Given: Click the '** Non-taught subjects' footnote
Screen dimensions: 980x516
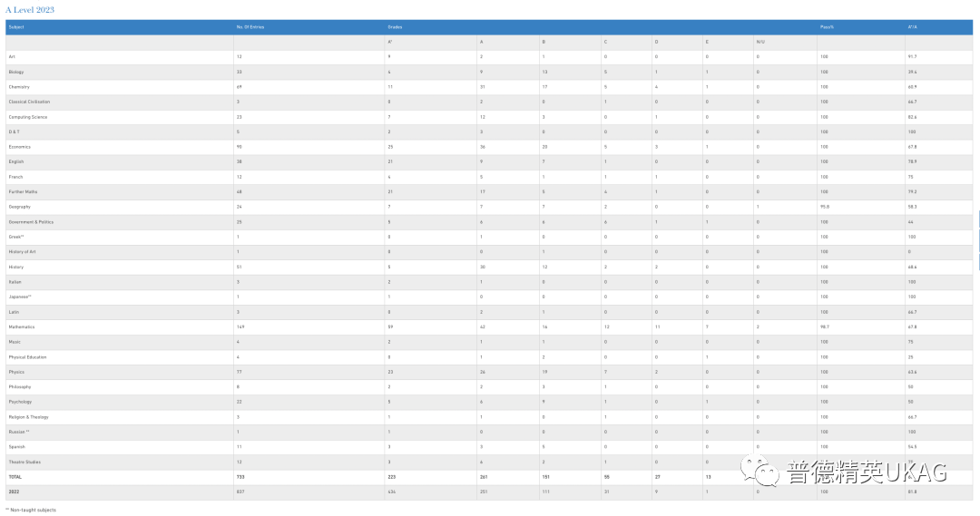Looking at the screenshot, I should point(31,510).
